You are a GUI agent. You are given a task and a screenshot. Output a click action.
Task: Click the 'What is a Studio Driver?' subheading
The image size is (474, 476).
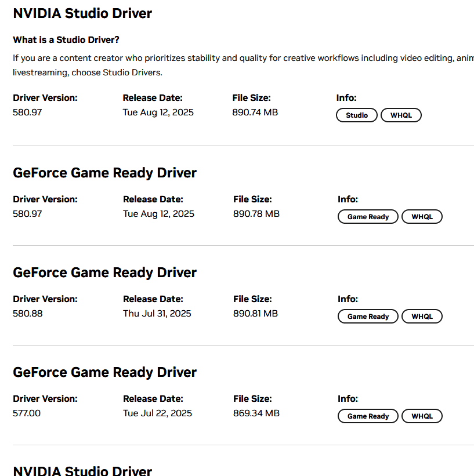click(x=66, y=40)
